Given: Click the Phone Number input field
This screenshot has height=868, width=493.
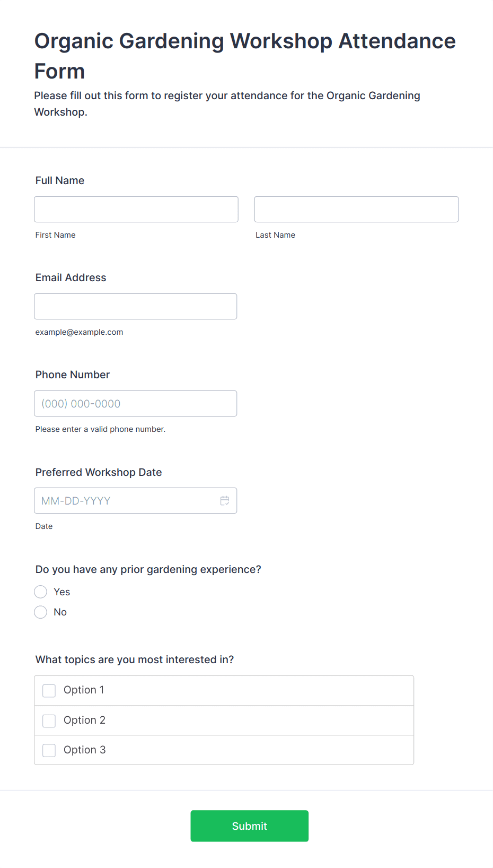Looking at the screenshot, I should pos(136,404).
